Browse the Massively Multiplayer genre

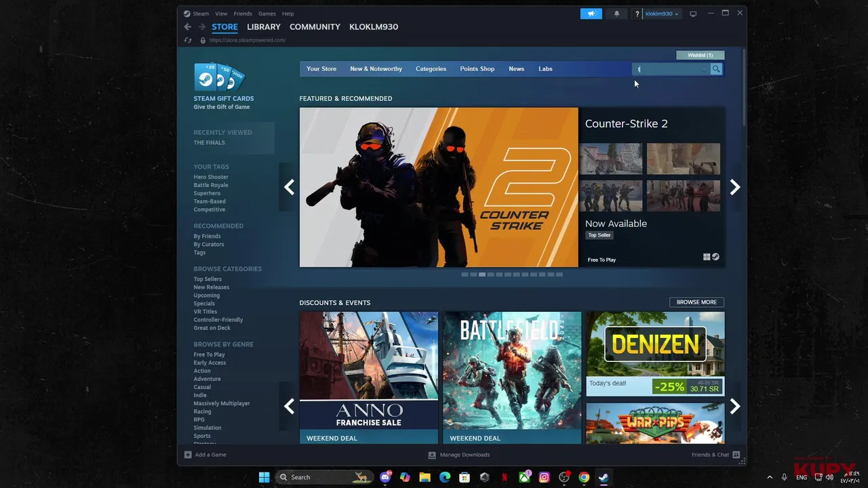click(x=222, y=403)
